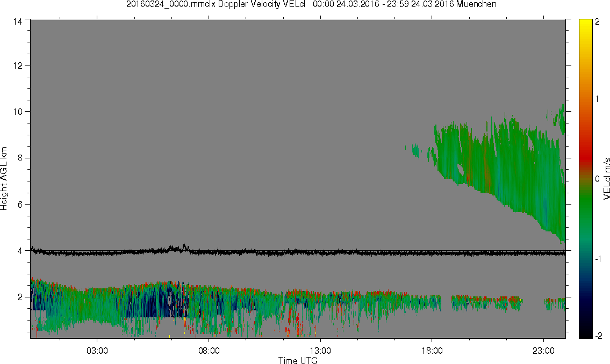Click the colorbar tick label '-1'
This screenshot has width=610, height=364.
pyautogui.click(x=597, y=259)
